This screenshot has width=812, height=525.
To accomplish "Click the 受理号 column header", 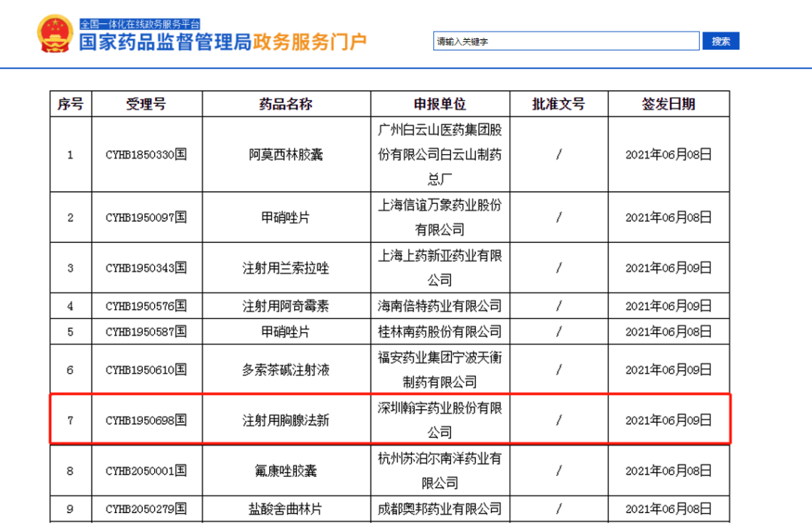I will click(x=147, y=105).
